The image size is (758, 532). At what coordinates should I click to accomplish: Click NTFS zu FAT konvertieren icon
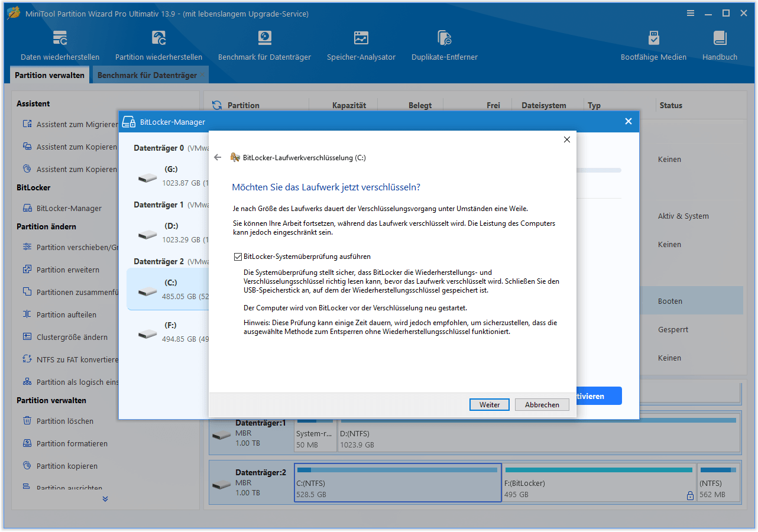(27, 359)
